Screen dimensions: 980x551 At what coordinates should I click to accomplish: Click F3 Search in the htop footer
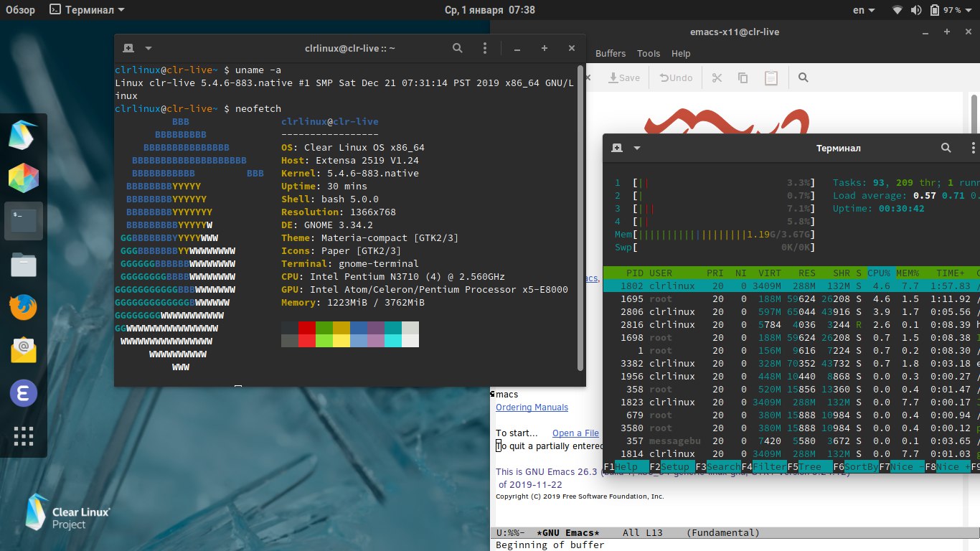(x=718, y=467)
